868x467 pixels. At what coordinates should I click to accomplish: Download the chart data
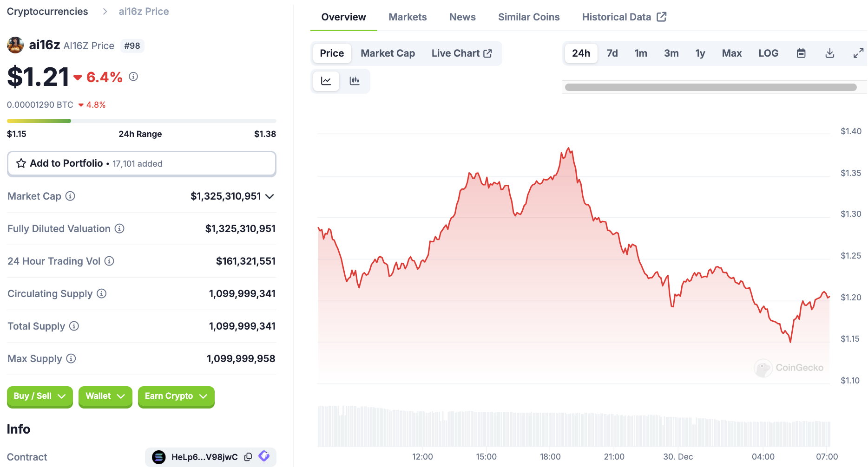(x=830, y=53)
